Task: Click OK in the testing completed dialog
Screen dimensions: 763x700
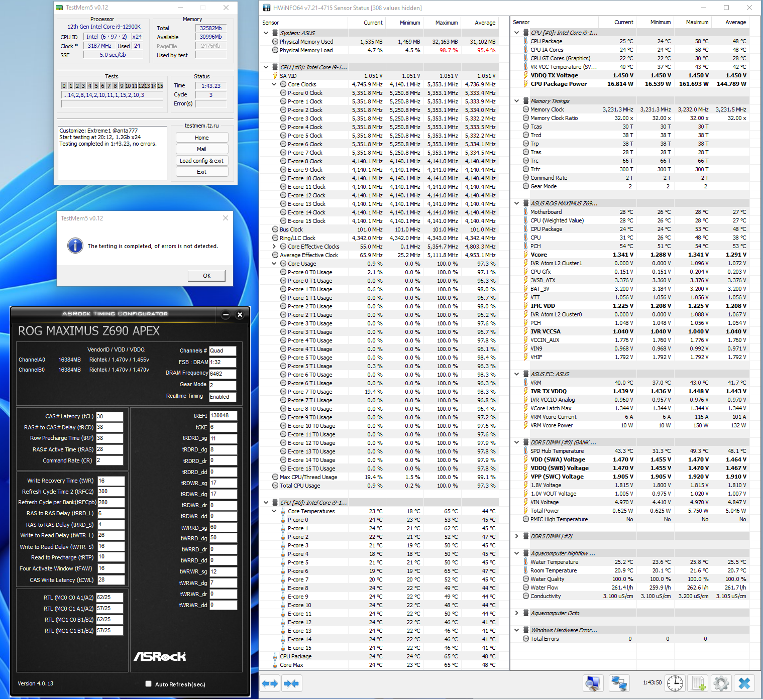Action: [x=206, y=276]
